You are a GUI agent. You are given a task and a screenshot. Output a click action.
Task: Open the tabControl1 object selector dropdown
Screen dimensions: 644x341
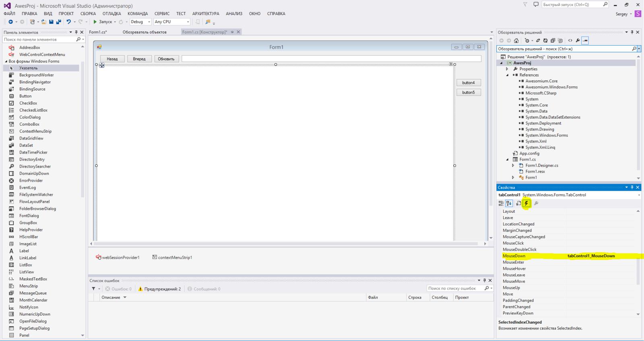click(639, 195)
